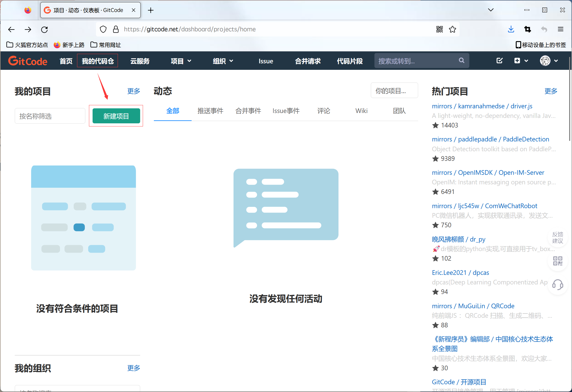Open the tracking protection shield icon
The height and width of the screenshot is (392, 572).
(103, 29)
